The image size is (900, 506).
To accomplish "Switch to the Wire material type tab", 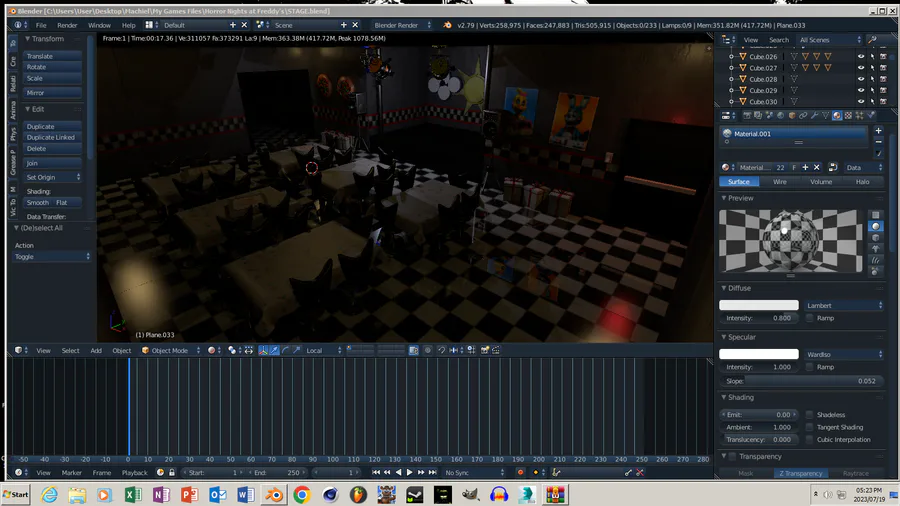I will [779, 182].
